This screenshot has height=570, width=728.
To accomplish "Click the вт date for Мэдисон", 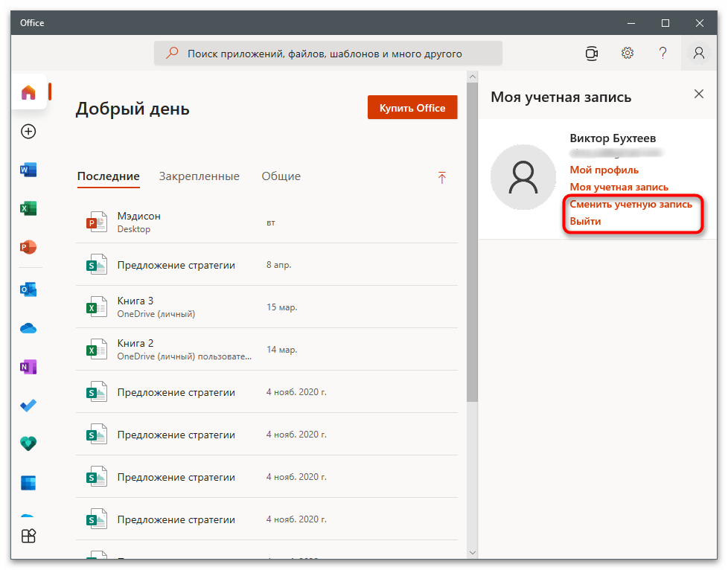I will 271,222.
